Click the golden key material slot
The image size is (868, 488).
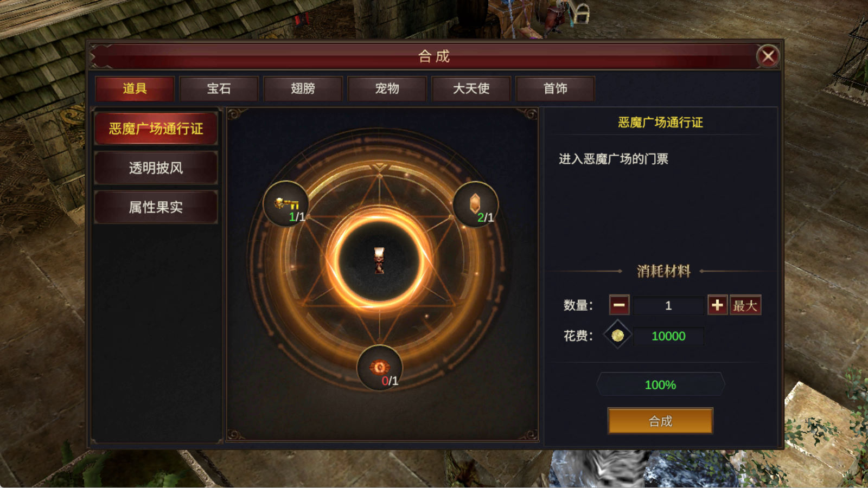(286, 204)
